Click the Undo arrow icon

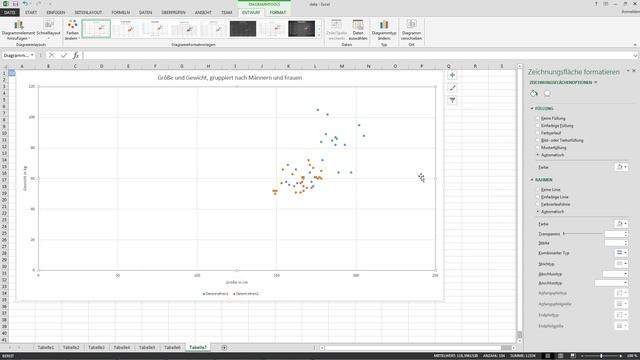25,4
